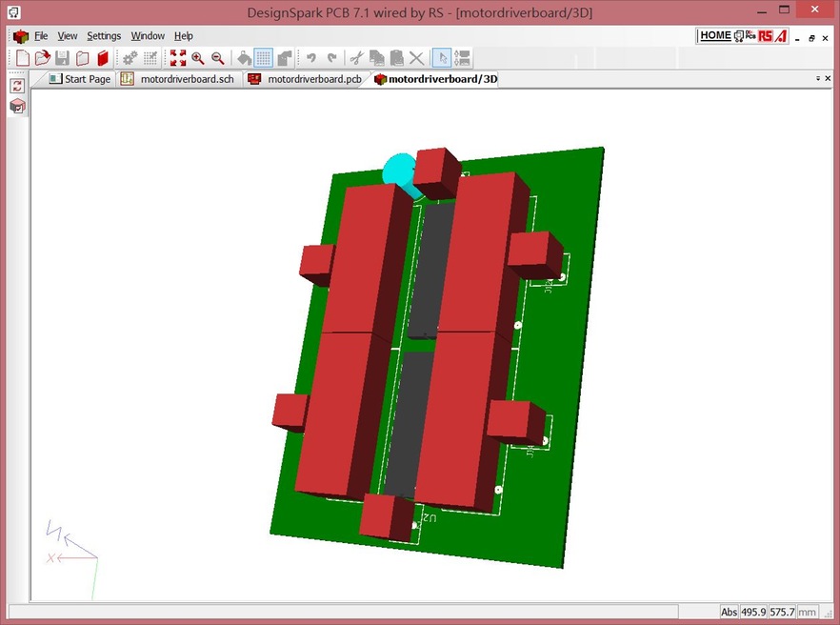The image size is (840, 625).
Task: Click the HOME link in the toolbar
Action: tap(715, 35)
